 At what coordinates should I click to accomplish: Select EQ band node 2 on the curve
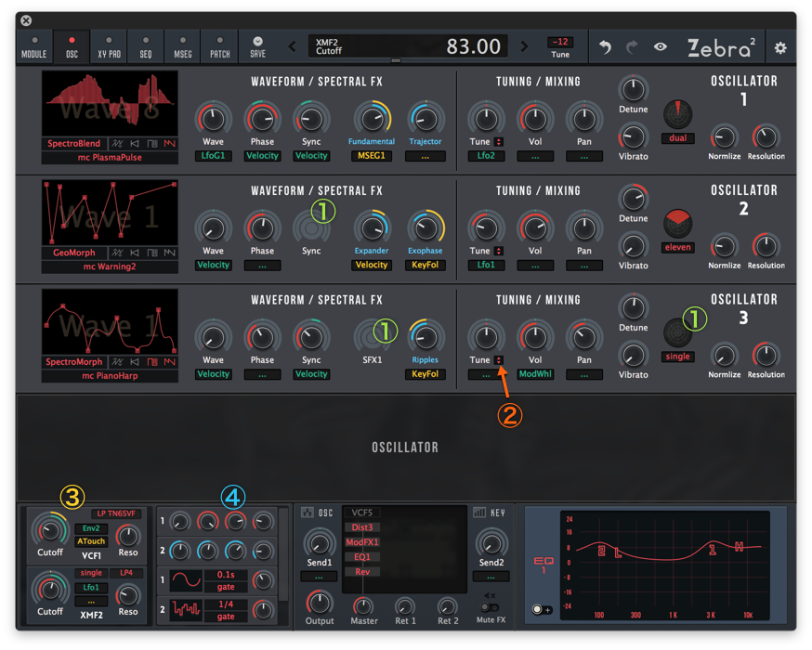tap(601, 551)
